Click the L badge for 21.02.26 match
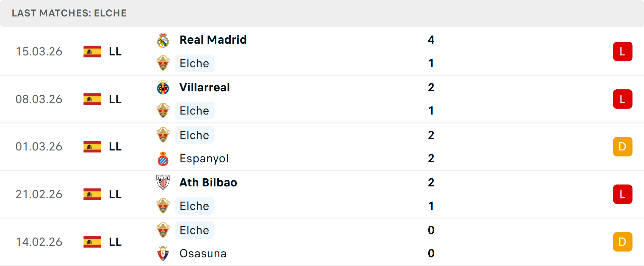The width and height of the screenshot is (644, 266). 623,194
